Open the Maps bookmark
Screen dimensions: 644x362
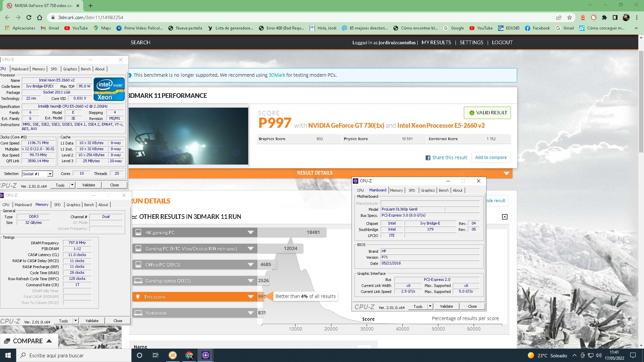coord(102,28)
